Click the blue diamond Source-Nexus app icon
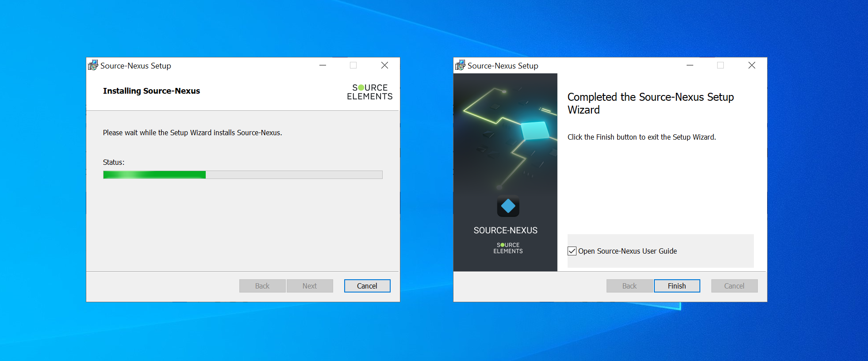The height and width of the screenshot is (361, 868). [508, 206]
